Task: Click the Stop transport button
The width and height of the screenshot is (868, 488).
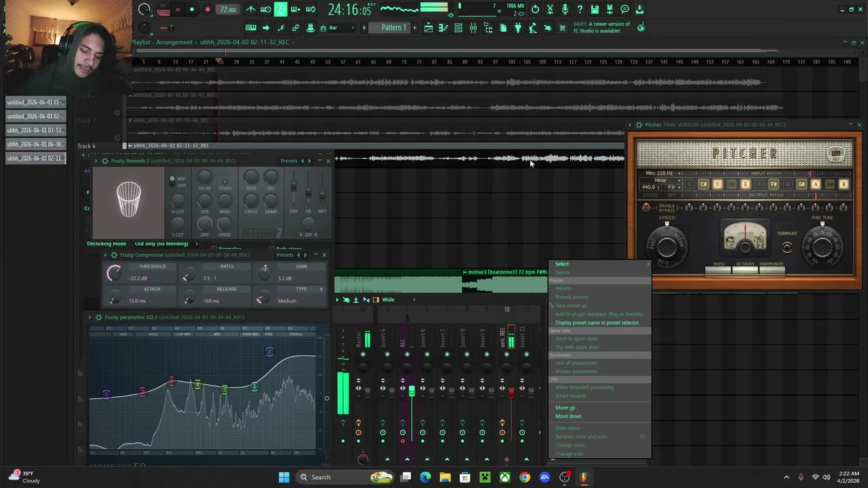Action: tap(192, 9)
